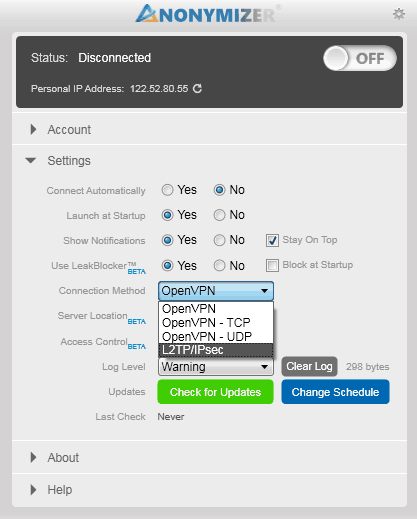Open the gear settings icon
This screenshot has height=519, width=417.
[x=399, y=14]
